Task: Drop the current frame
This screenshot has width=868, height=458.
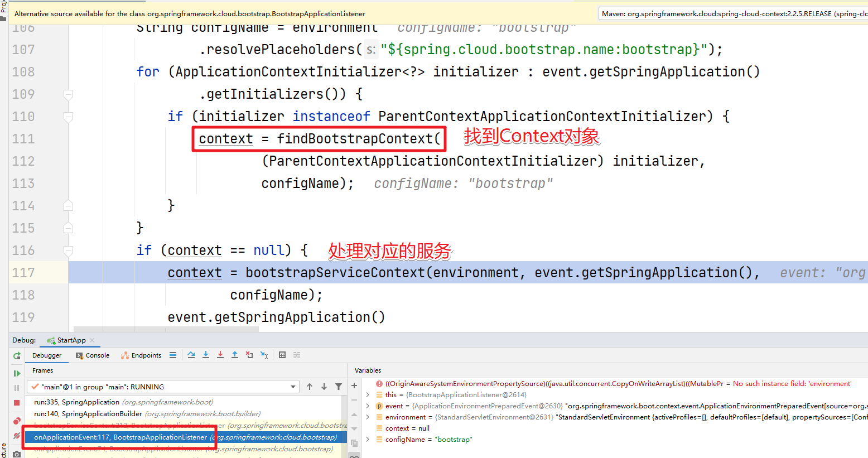Action: 249,355
